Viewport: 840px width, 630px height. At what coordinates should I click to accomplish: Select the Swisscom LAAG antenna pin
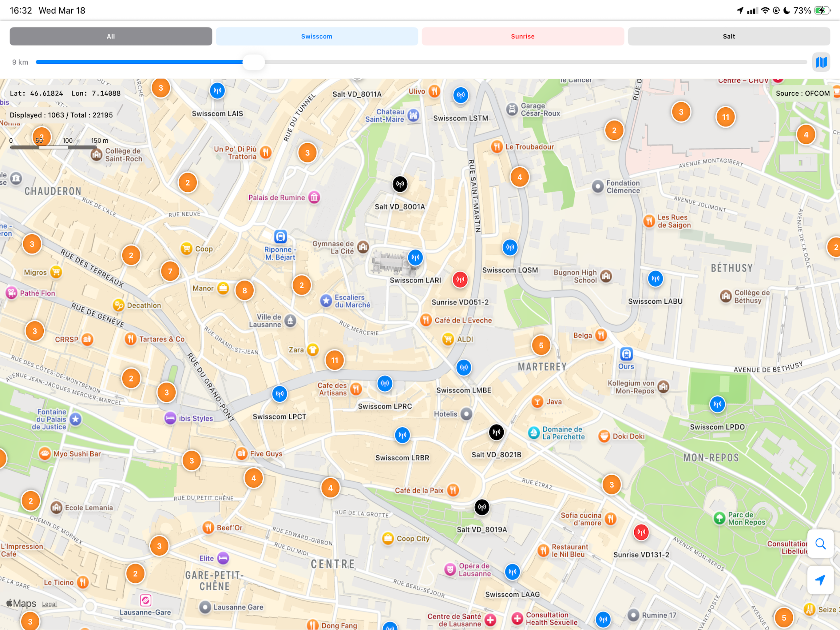(x=512, y=572)
